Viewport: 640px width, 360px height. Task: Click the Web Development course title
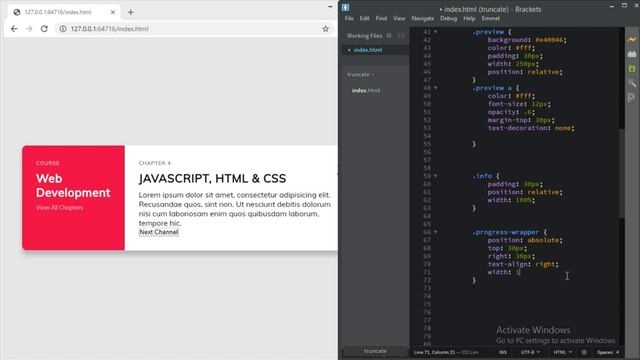pyautogui.click(x=73, y=185)
